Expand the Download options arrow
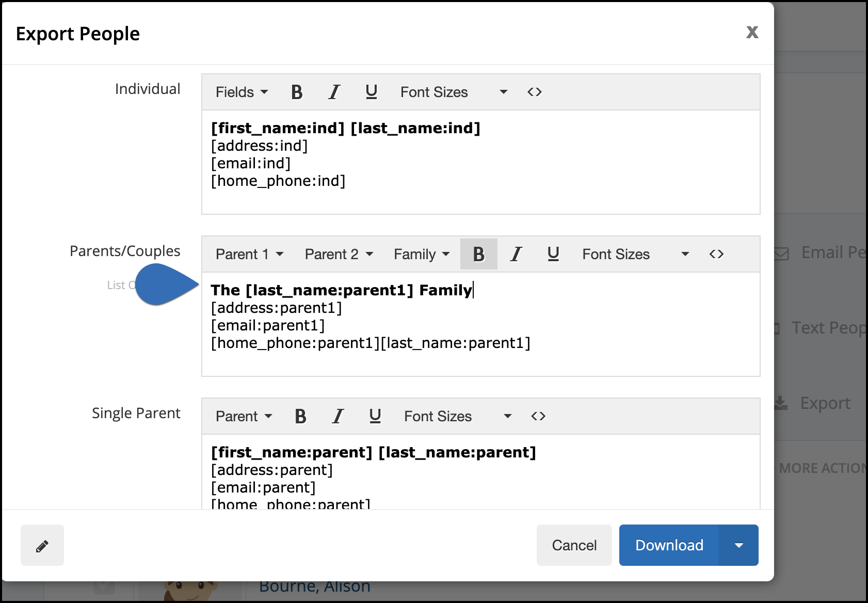The image size is (868, 603). coord(738,545)
